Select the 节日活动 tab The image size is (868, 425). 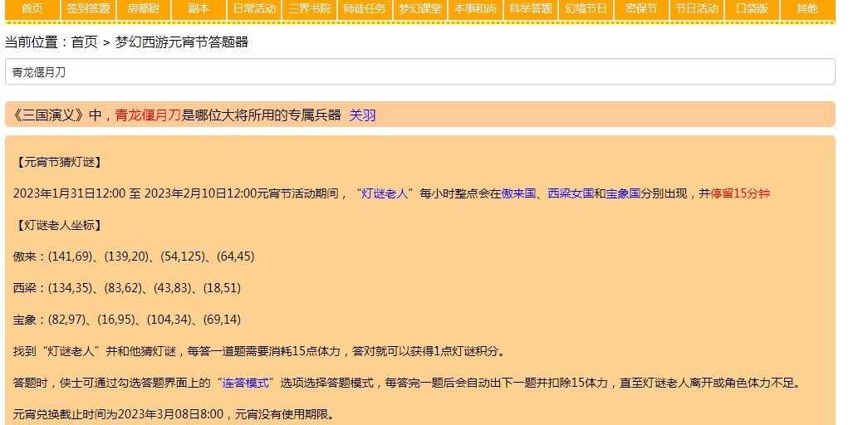(x=697, y=9)
